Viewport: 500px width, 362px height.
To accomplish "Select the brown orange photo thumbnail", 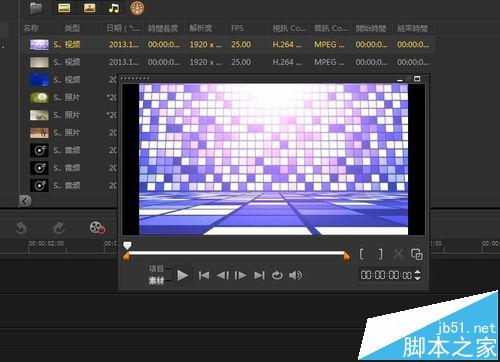I will pyautogui.click(x=39, y=133).
